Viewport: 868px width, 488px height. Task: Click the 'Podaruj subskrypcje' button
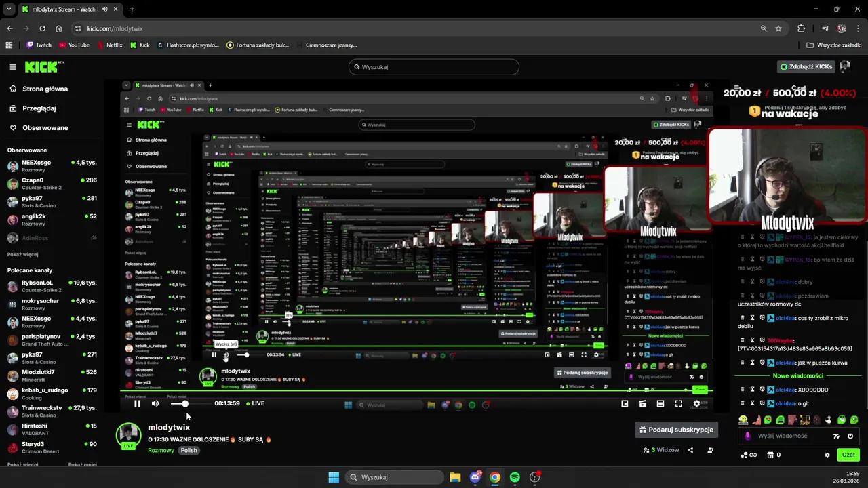pyautogui.click(x=676, y=430)
